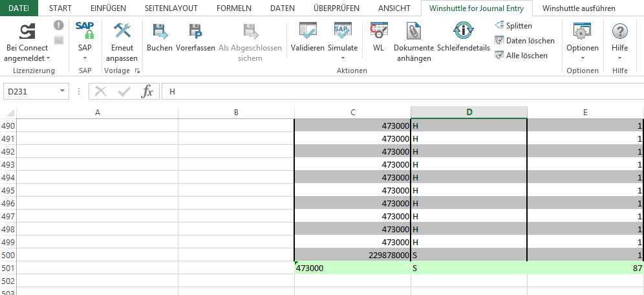Click the Splitten command

point(513,26)
